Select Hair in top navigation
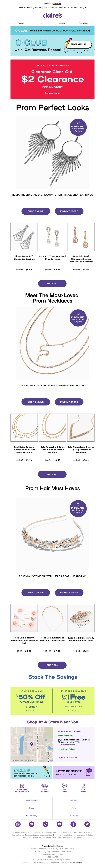This screenshot has width=105, height=868. (41, 23)
